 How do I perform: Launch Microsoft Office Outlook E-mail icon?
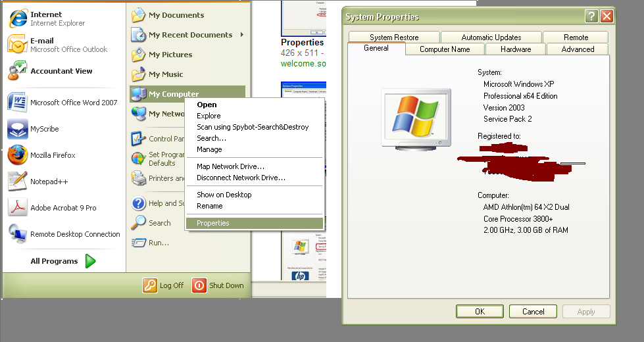(x=17, y=44)
